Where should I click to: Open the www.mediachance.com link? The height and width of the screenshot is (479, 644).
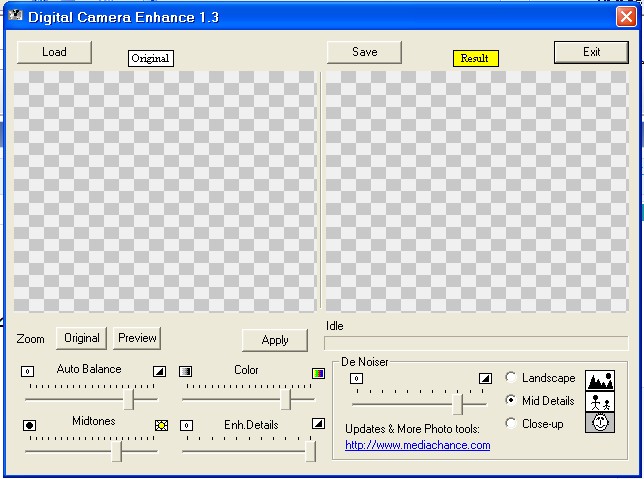point(417,445)
